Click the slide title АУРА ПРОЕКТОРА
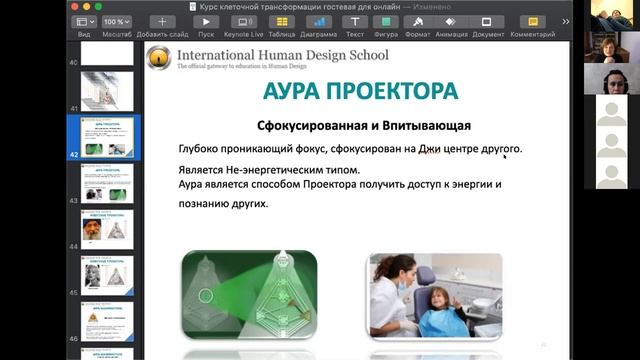Screen dimensions: 640x360 click(361, 91)
